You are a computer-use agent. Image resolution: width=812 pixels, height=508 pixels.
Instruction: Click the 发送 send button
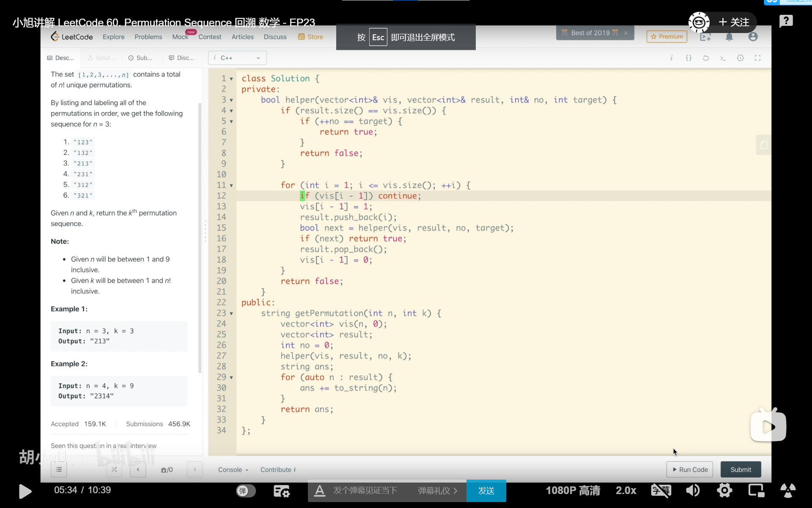tap(486, 491)
